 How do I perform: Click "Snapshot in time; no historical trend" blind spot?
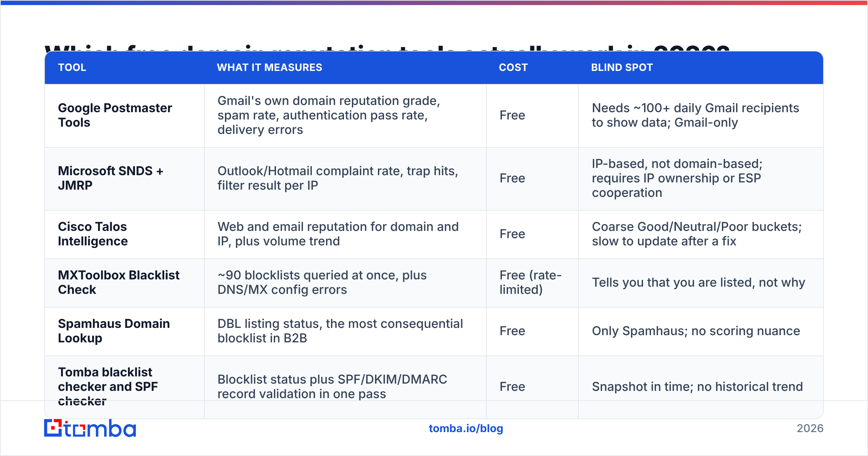point(697,387)
